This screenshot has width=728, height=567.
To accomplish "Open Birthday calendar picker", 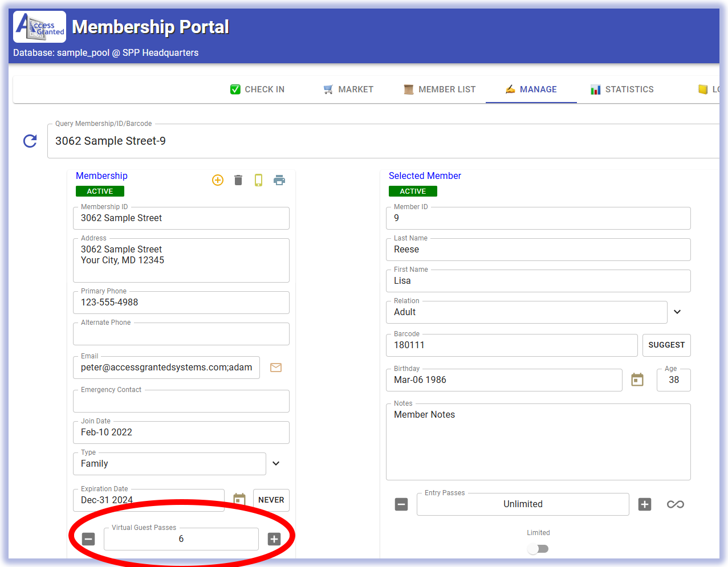I will click(x=637, y=380).
